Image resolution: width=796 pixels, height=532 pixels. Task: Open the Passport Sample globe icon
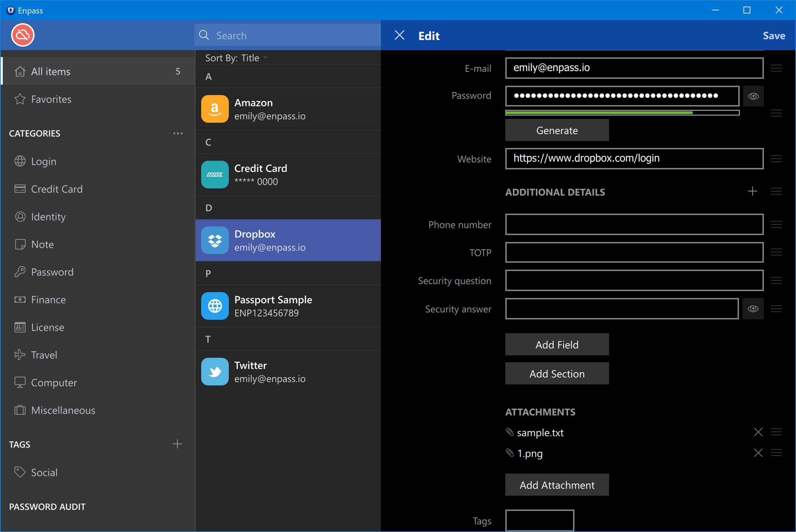(x=215, y=306)
